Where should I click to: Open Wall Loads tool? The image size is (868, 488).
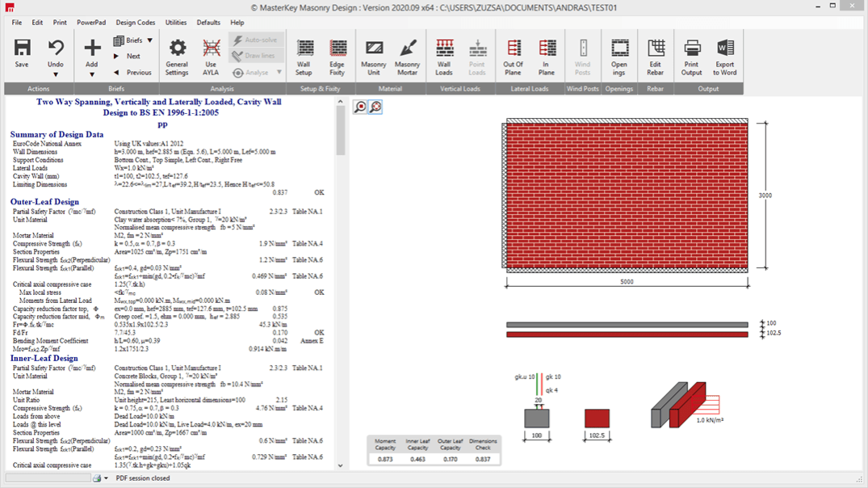(x=444, y=57)
